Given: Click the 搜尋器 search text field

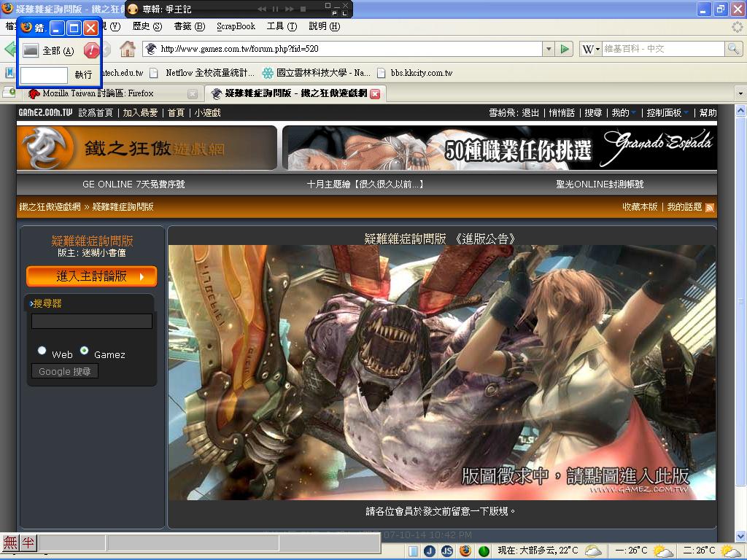Looking at the screenshot, I should click(x=91, y=321).
